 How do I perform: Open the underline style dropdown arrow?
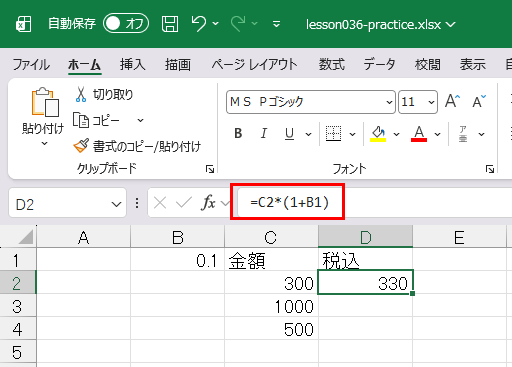[x=308, y=134]
